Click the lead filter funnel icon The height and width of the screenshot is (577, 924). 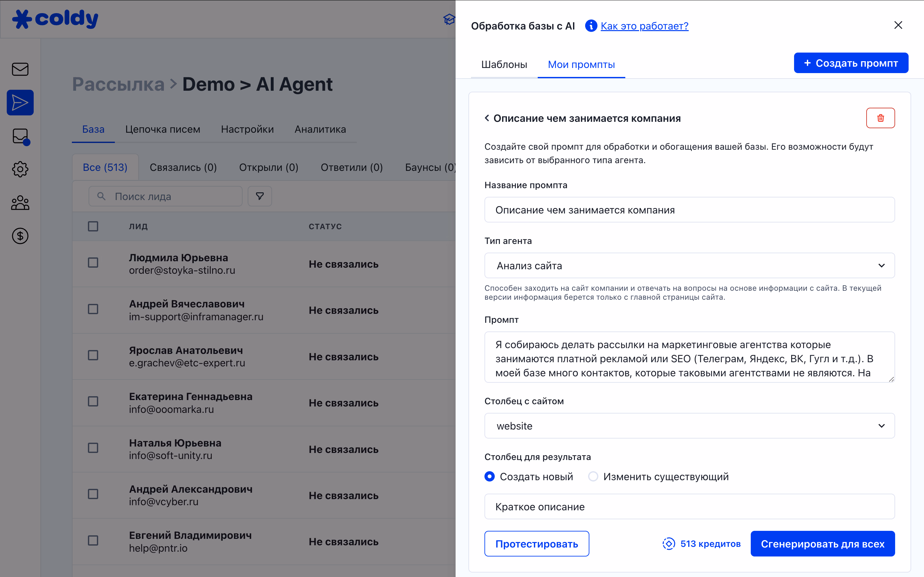tap(260, 196)
